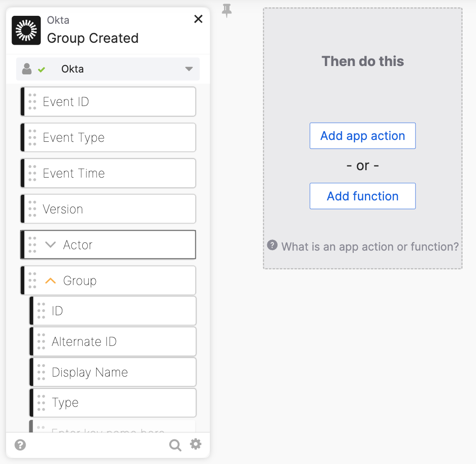
Task: Click the Okta logo icon
Action: [26, 30]
